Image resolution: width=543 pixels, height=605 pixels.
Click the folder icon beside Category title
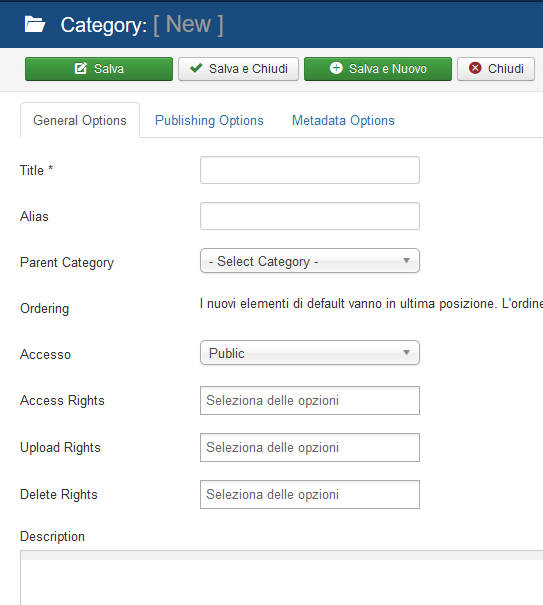35,24
